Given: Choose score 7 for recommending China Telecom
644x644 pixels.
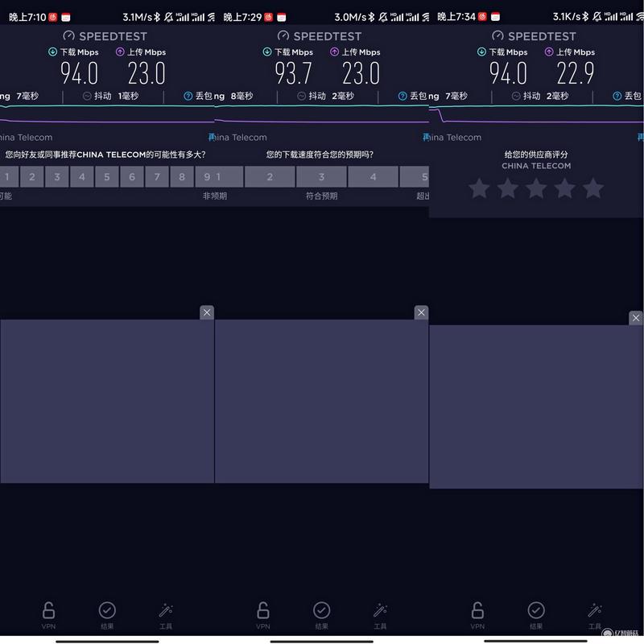Looking at the screenshot, I should coord(157,176).
